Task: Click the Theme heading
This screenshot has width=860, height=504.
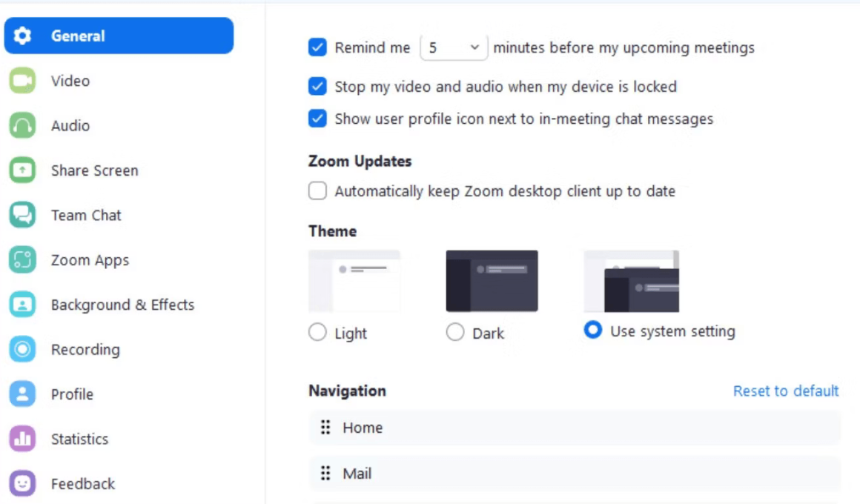Action: pyautogui.click(x=332, y=231)
